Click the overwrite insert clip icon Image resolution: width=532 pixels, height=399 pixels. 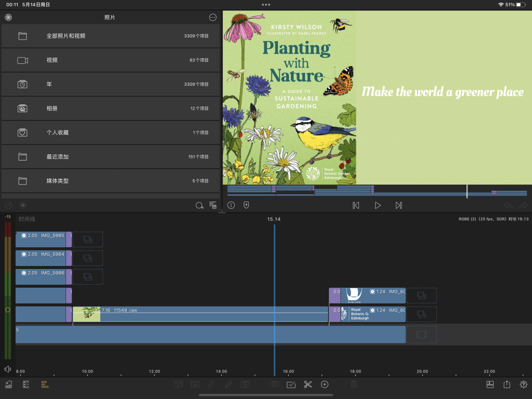178,384
